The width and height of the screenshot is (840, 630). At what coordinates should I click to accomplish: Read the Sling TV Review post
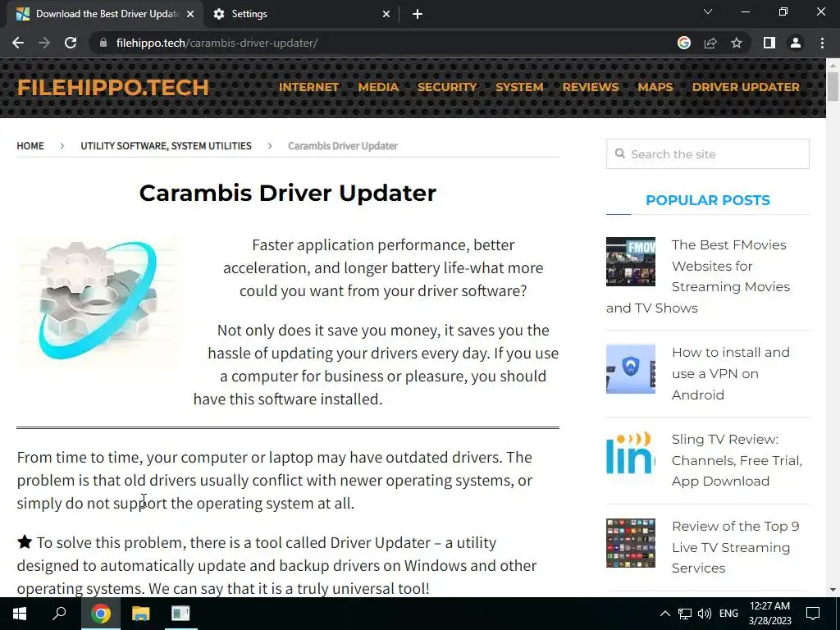(x=737, y=460)
